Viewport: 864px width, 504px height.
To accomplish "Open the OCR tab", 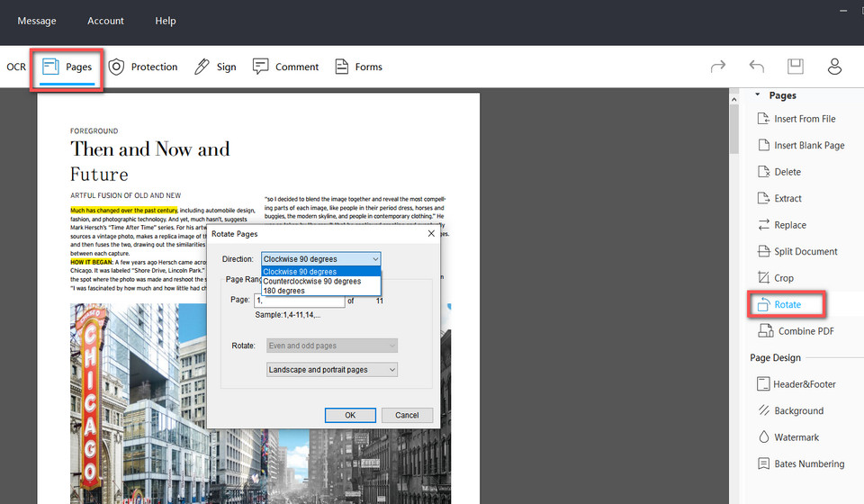I will click(x=16, y=67).
